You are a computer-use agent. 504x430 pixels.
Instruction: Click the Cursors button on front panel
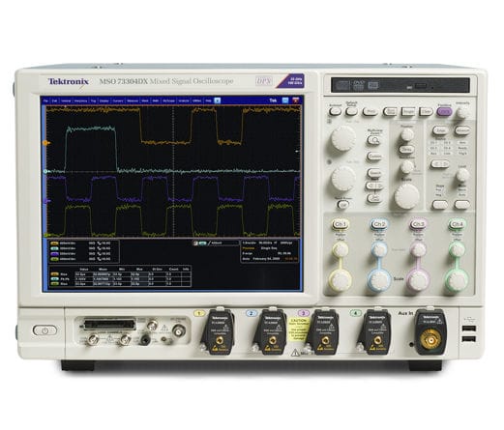click(374, 157)
